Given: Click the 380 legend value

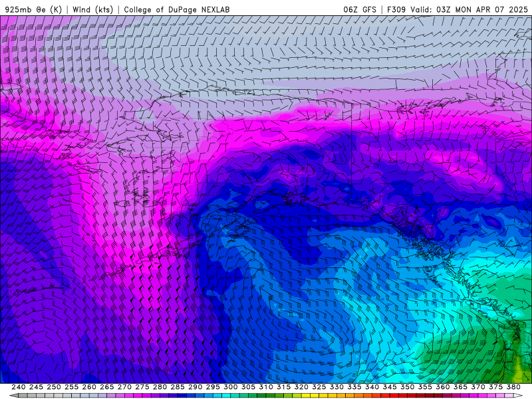Looking at the screenshot, I should click(x=513, y=387).
